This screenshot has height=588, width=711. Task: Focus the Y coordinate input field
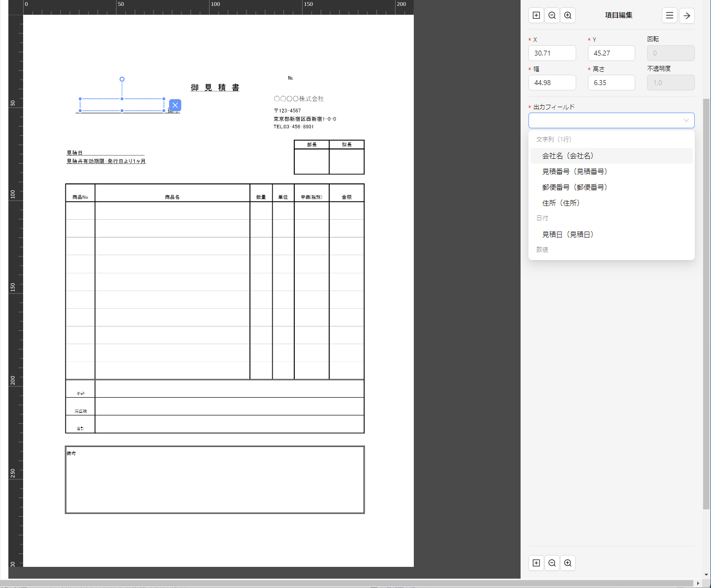pyautogui.click(x=611, y=53)
